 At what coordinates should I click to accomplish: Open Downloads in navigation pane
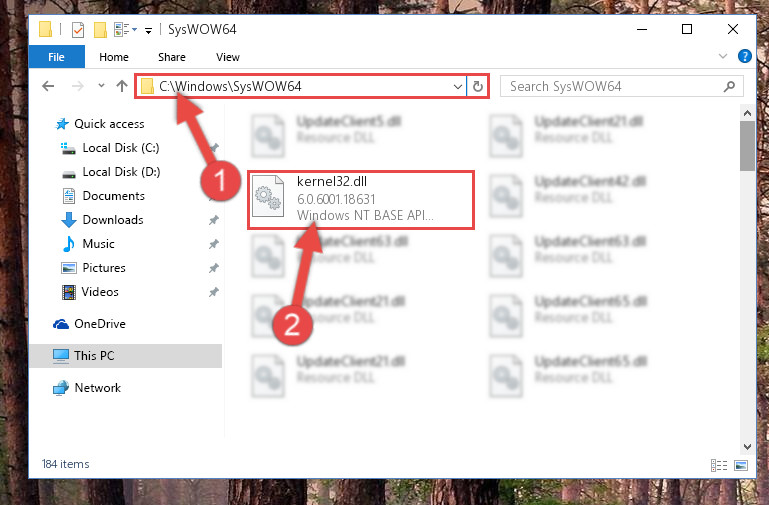113,220
